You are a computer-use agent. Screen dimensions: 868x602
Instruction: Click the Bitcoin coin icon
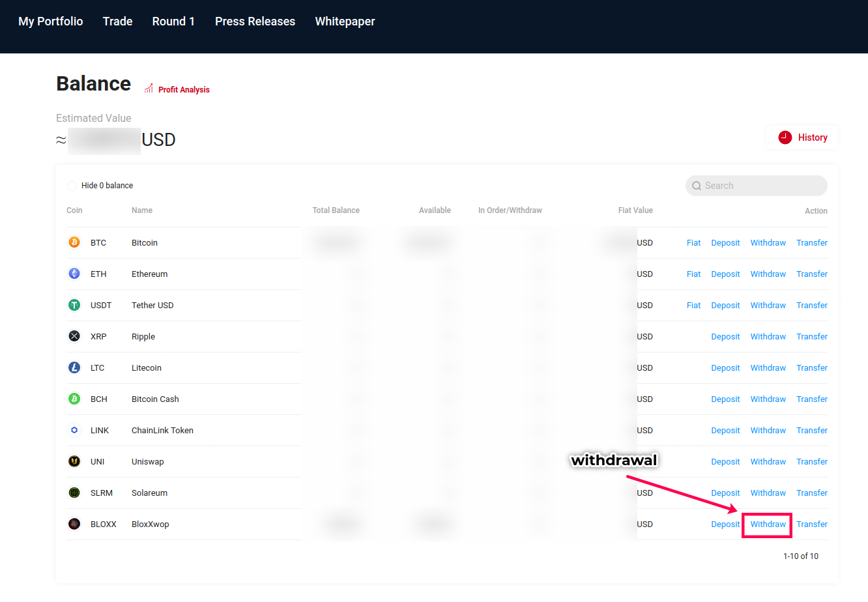coord(74,242)
